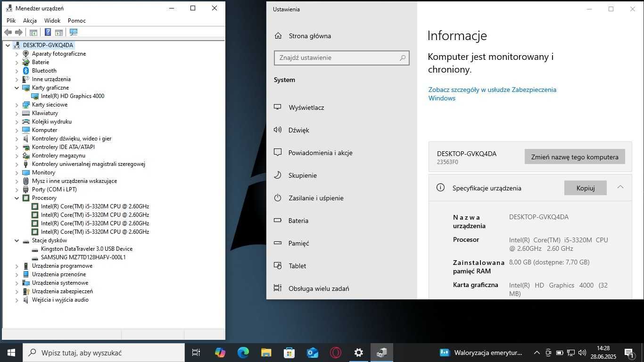Click the Kopiuj button
The height and width of the screenshot is (362, 644).
[586, 188]
